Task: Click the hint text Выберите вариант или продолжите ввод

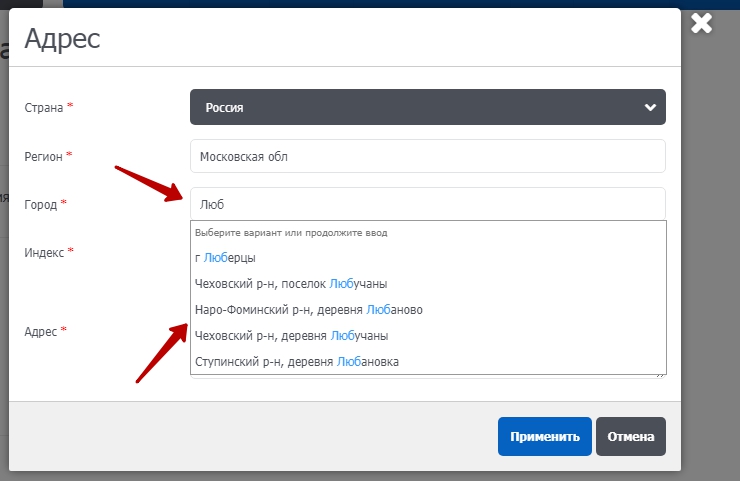Action: tap(291, 233)
